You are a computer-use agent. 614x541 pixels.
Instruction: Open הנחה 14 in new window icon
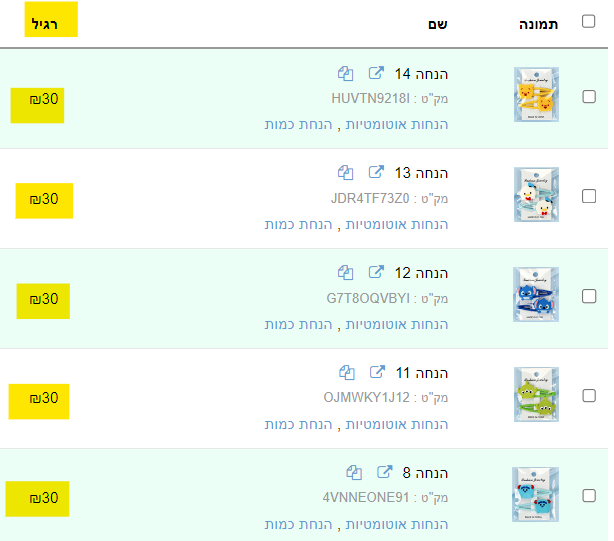(376, 73)
